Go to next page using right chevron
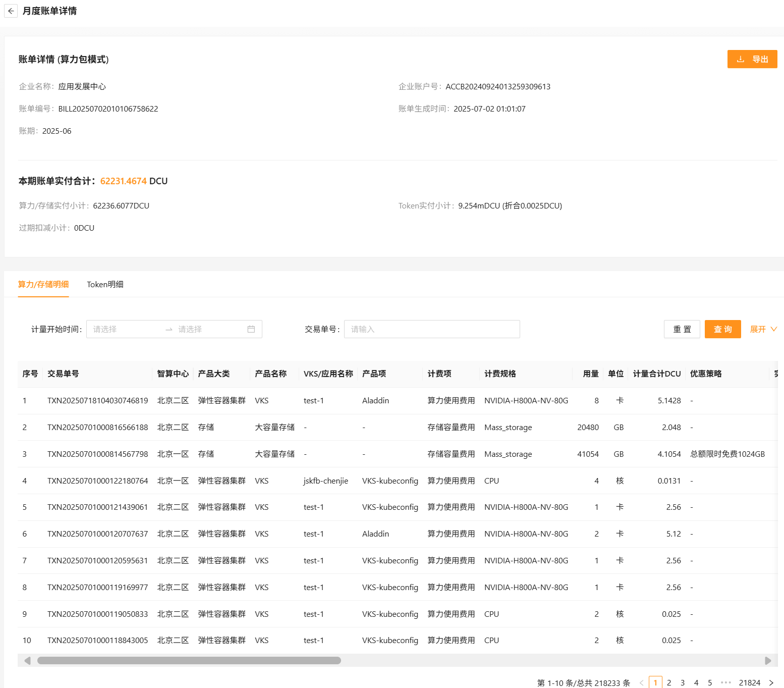The width and height of the screenshot is (784, 688). click(771, 682)
